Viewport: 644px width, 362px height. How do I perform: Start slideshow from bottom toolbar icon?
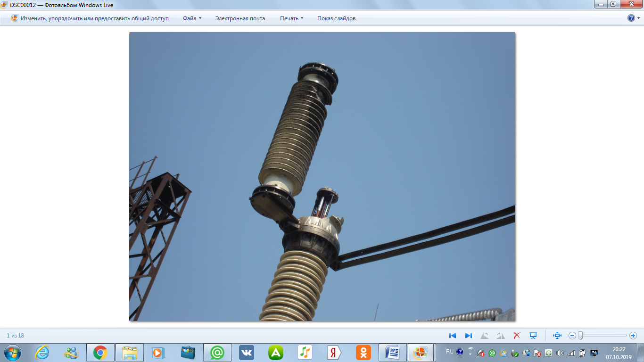[533, 336]
